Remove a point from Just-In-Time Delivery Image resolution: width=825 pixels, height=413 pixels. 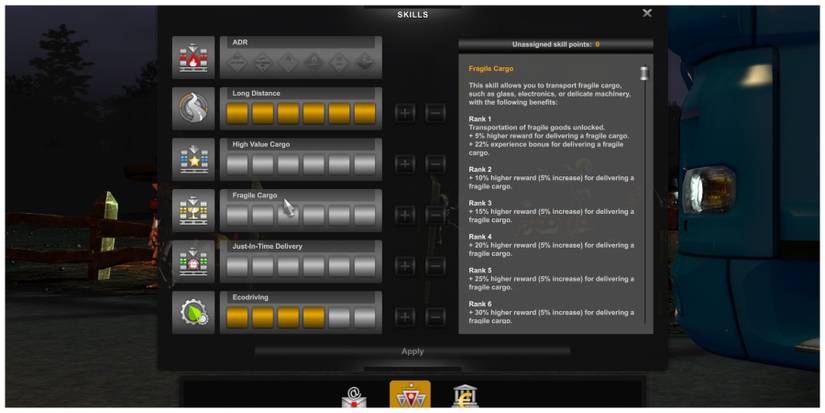point(435,266)
